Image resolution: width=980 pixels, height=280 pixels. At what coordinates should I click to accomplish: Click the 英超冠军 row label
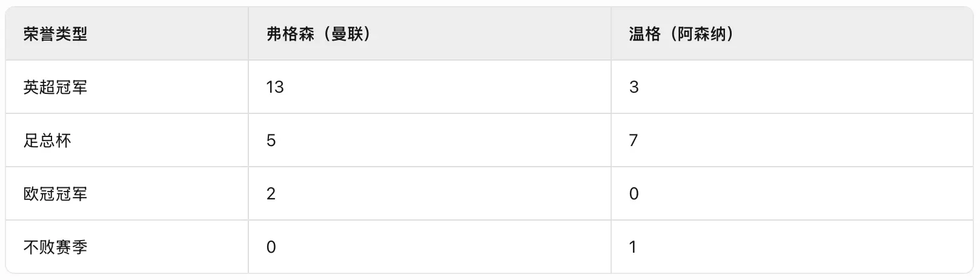55,87
